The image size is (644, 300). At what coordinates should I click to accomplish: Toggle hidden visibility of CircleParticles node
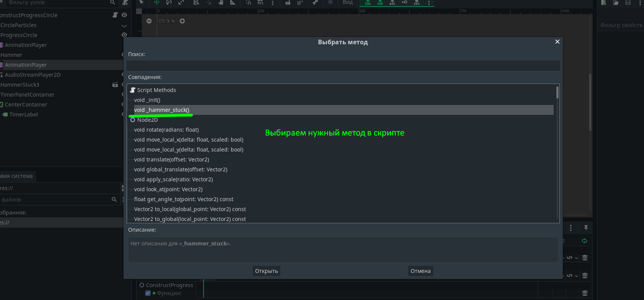click(x=124, y=25)
